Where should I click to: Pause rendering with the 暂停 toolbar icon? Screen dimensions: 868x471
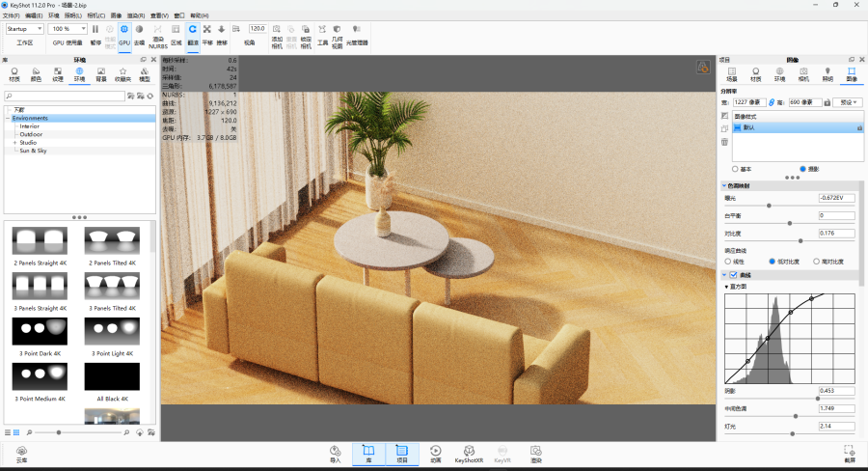(95, 34)
